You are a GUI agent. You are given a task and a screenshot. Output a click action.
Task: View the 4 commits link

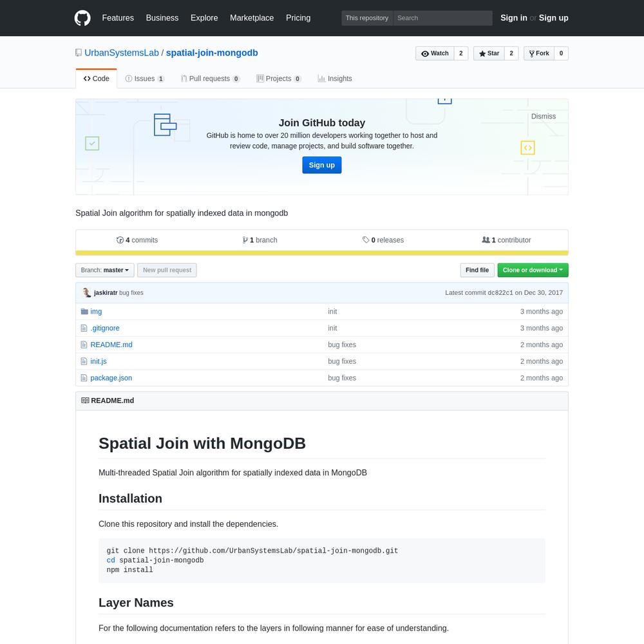(x=137, y=240)
